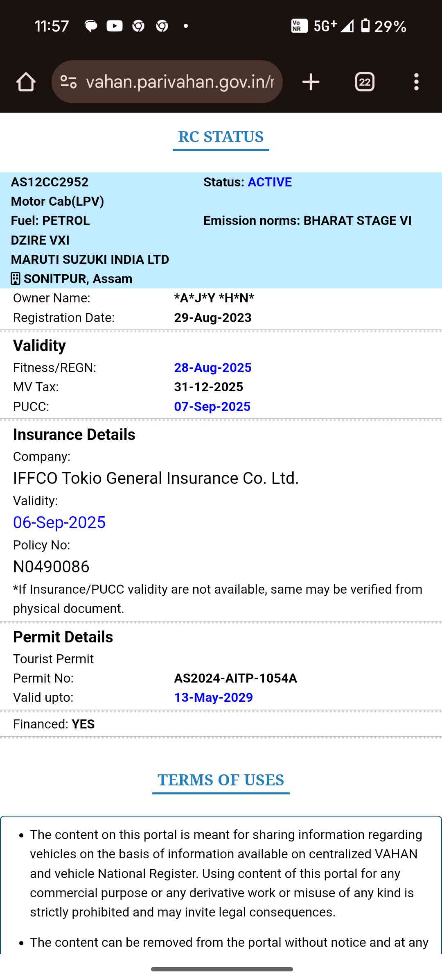Tap the vahan.parivahan.gov.in address bar

pyautogui.click(x=180, y=82)
